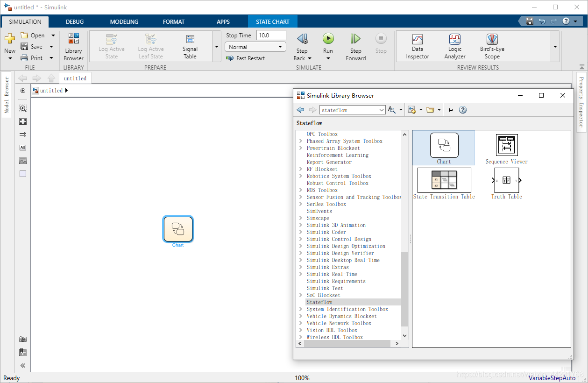Click the Stop Time field
This screenshot has width=588, height=383.
tap(271, 35)
